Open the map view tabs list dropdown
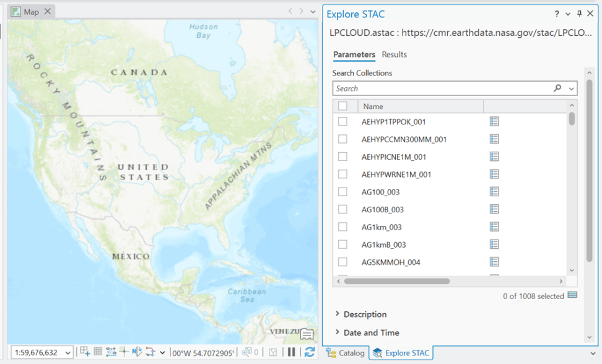 313,12
